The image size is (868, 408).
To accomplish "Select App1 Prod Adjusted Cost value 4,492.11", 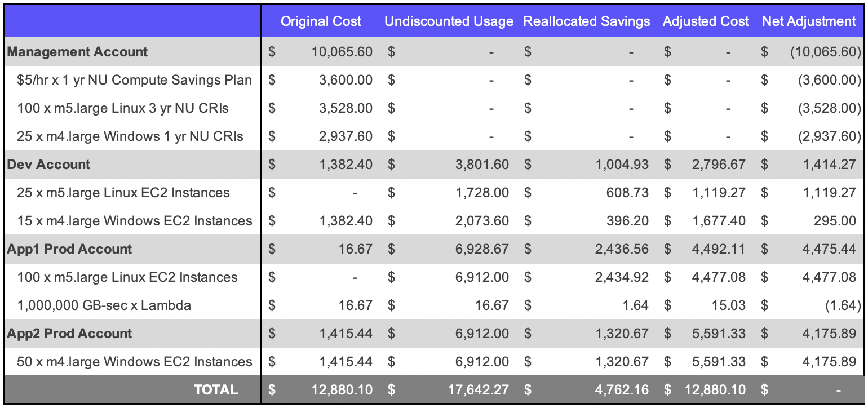I will [721, 249].
